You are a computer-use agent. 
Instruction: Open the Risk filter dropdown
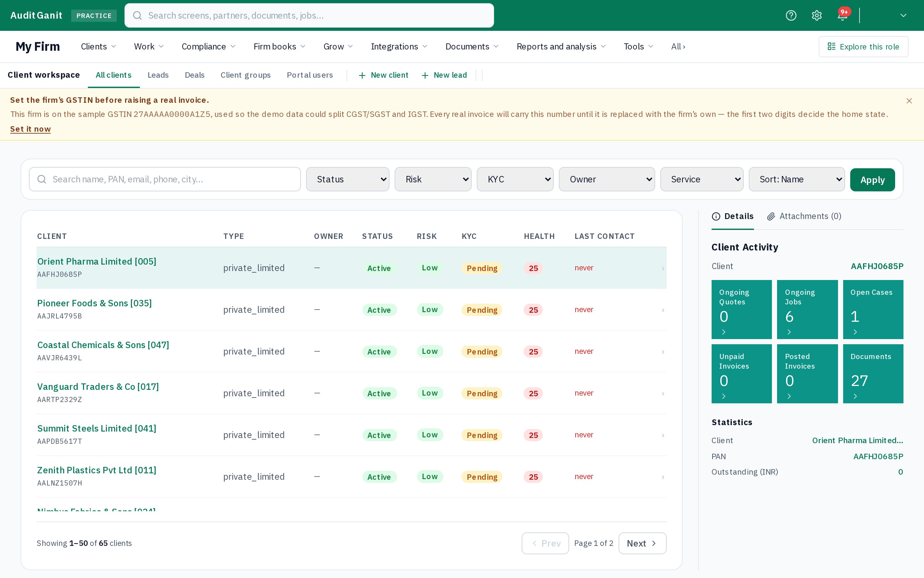tap(433, 179)
